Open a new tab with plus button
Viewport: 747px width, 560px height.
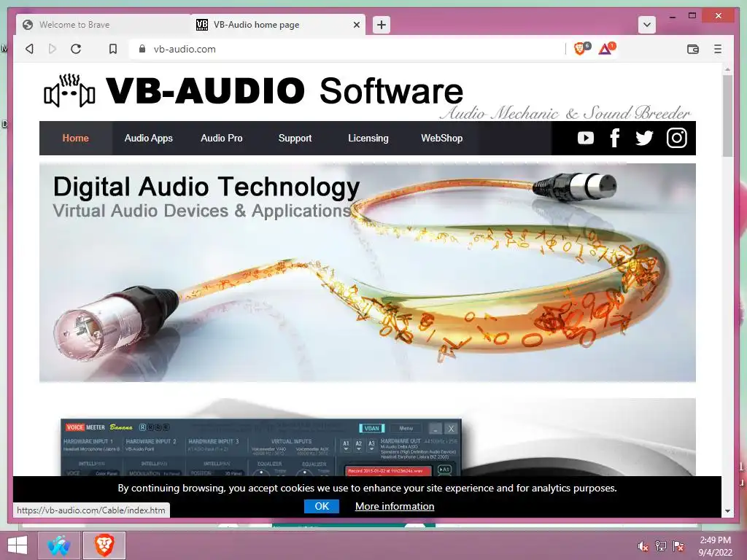pyautogui.click(x=381, y=25)
